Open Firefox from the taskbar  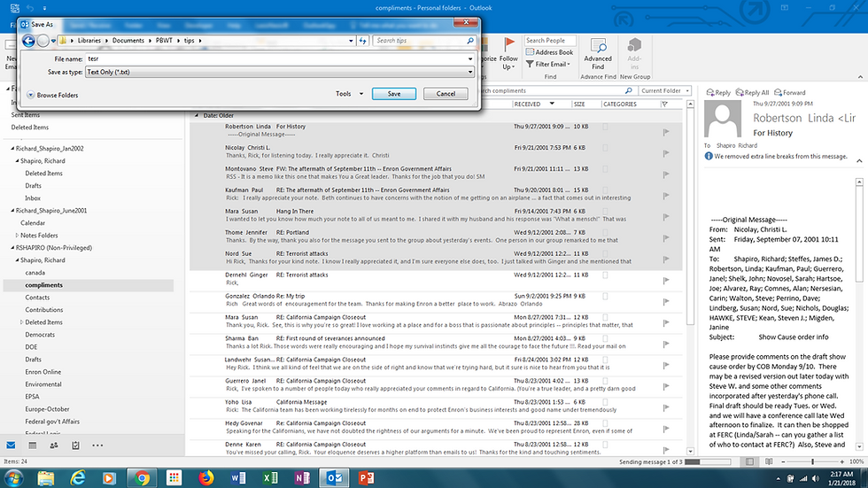click(x=205, y=477)
